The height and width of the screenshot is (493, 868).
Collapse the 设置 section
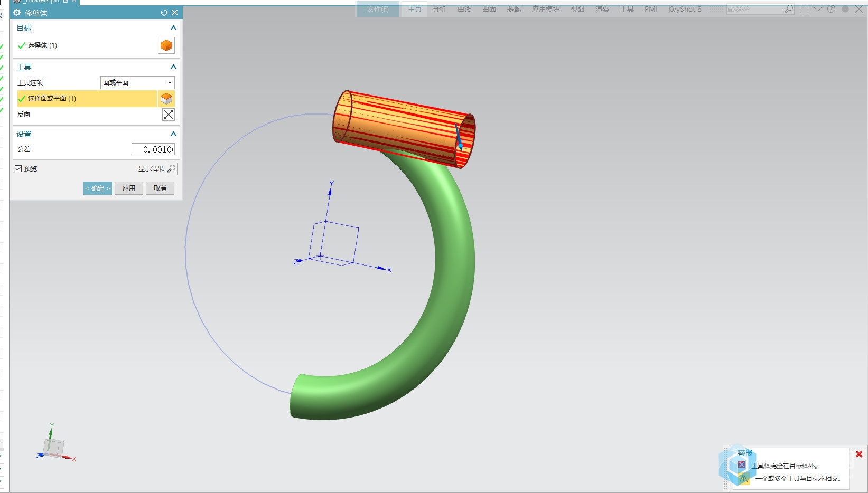point(173,134)
